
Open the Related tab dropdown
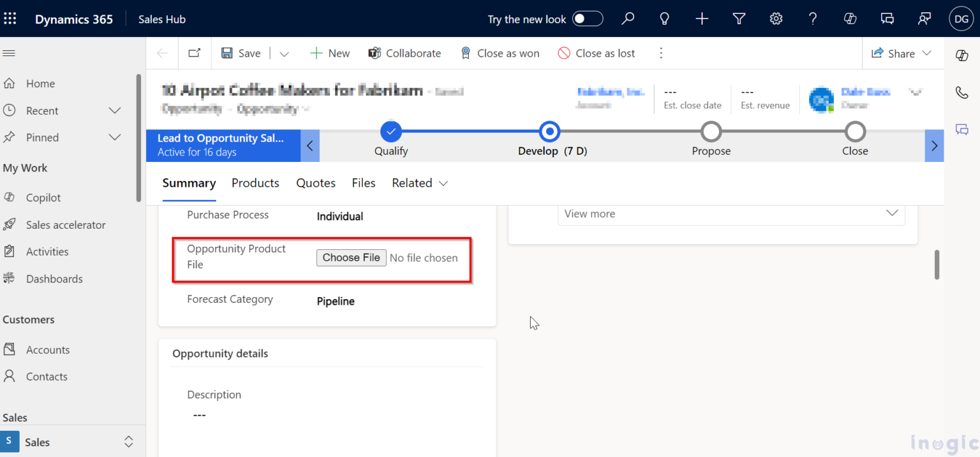420,183
